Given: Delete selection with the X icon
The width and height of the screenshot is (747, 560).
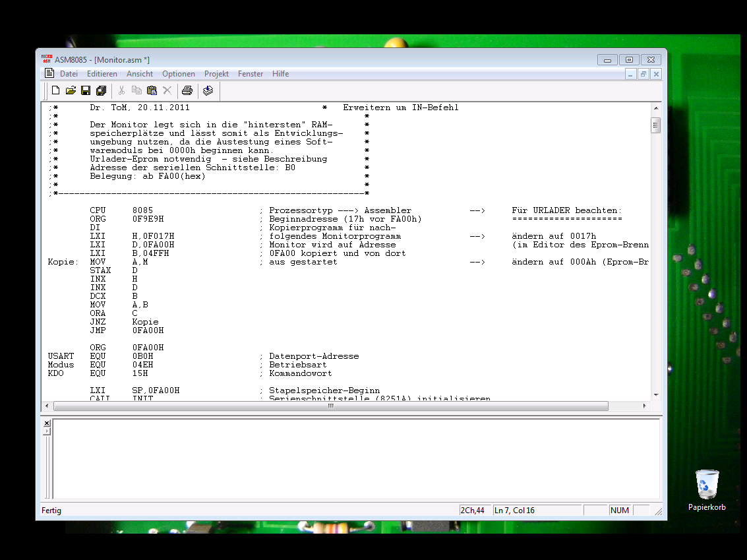Looking at the screenshot, I should click(x=167, y=90).
